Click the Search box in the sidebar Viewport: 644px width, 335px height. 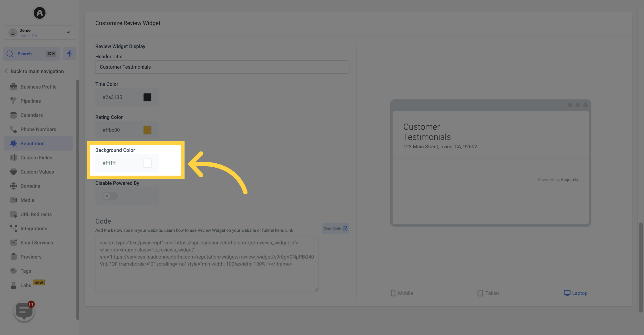(31, 54)
